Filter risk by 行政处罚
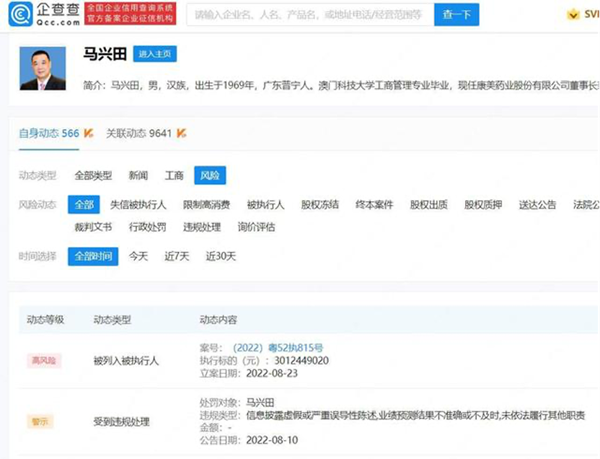Image resolution: width=600 pixels, height=459 pixels. tap(147, 227)
